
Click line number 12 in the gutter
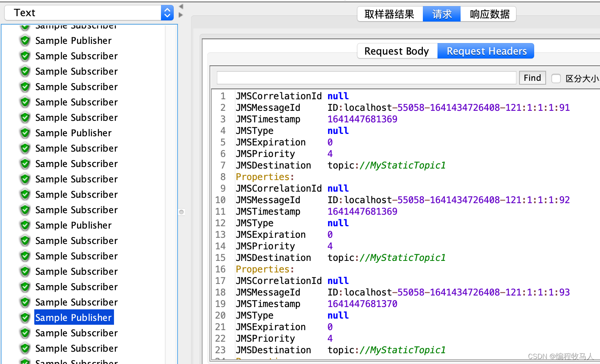click(x=220, y=223)
